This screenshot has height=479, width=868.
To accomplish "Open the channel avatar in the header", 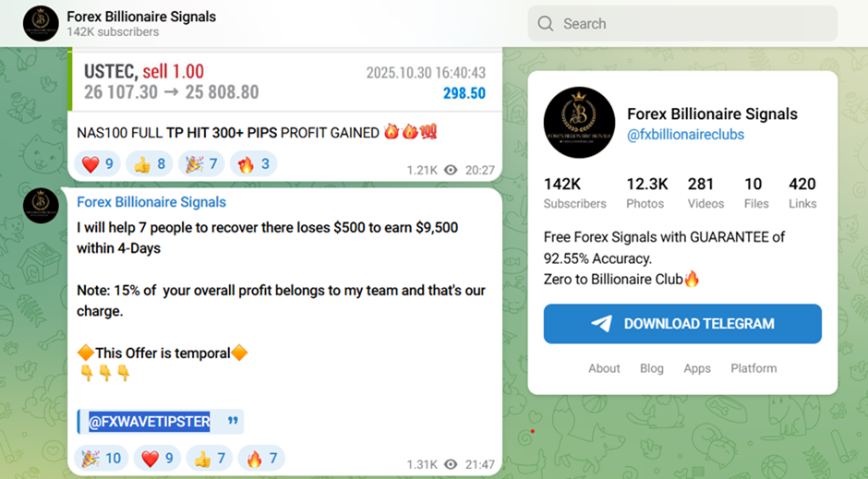I will tap(41, 24).
